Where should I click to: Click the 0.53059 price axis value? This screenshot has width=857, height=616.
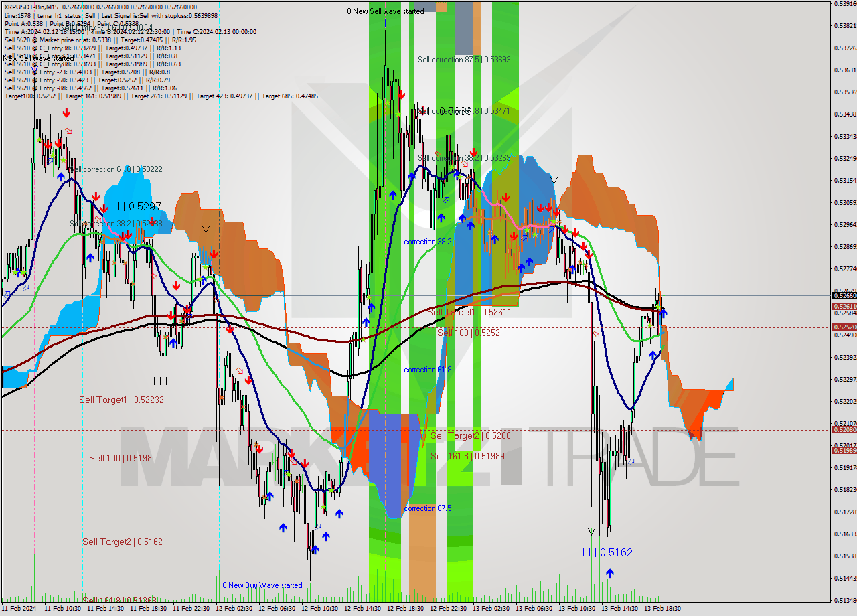coord(845,202)
